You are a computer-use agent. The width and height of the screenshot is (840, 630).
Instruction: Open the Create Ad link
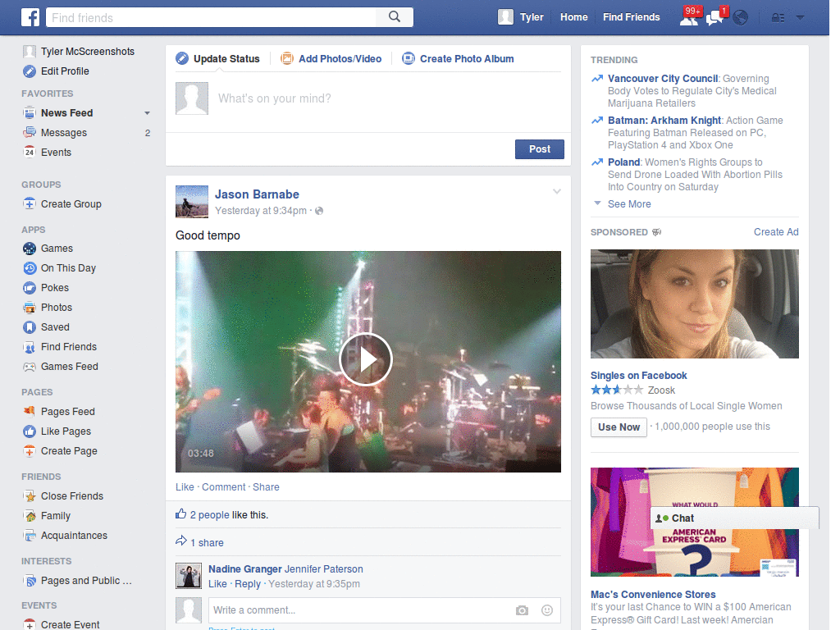pos(776,232)
